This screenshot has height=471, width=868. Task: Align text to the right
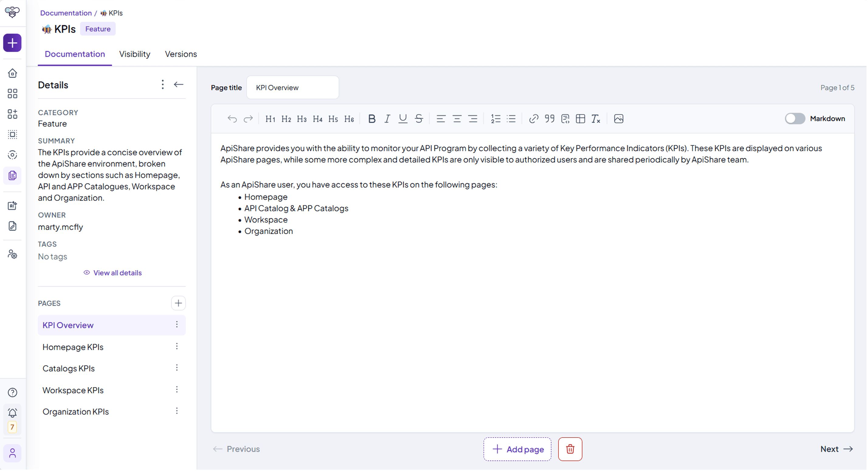(473, 119)
